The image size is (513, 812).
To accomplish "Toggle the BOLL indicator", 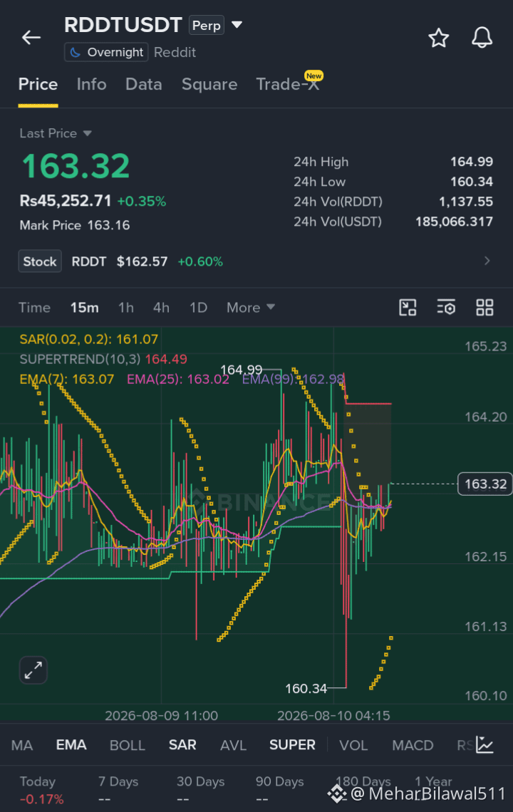I will pos(128,745).
